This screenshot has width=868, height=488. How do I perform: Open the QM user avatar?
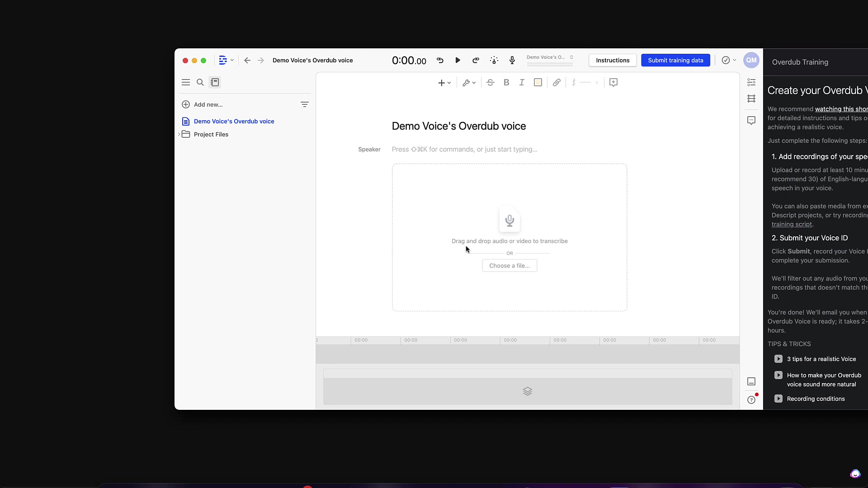(751, 60)
